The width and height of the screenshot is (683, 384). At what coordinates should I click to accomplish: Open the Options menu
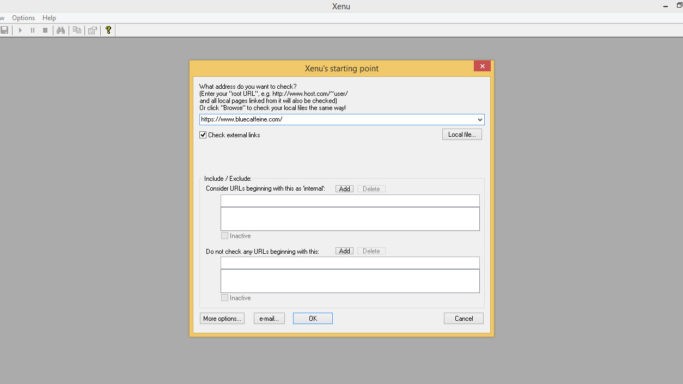coord(24,18)
